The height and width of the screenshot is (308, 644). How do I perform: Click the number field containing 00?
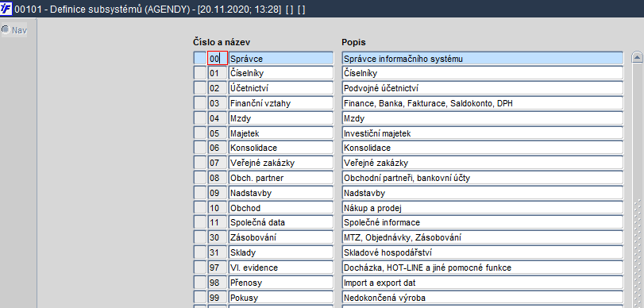[x=218, y=58]
